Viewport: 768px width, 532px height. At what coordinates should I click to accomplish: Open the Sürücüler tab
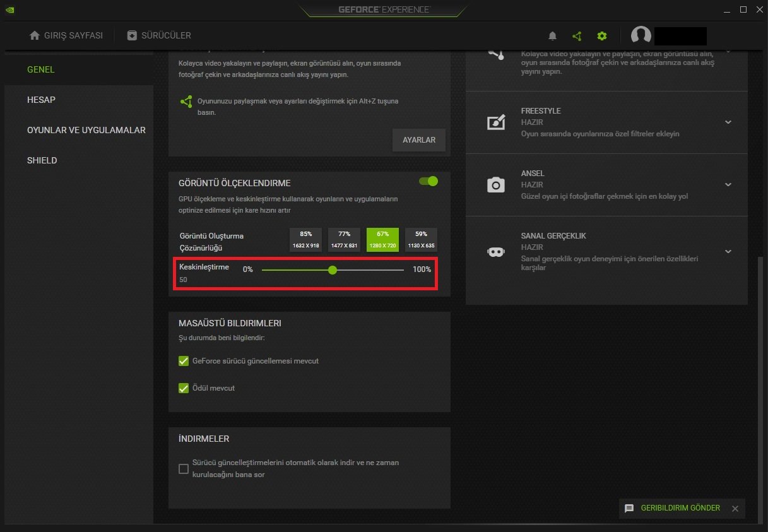coord(159,35)
